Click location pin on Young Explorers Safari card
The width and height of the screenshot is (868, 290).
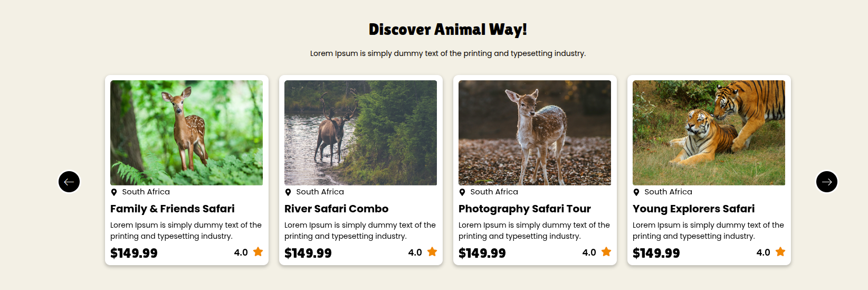(x=636, y=192)
